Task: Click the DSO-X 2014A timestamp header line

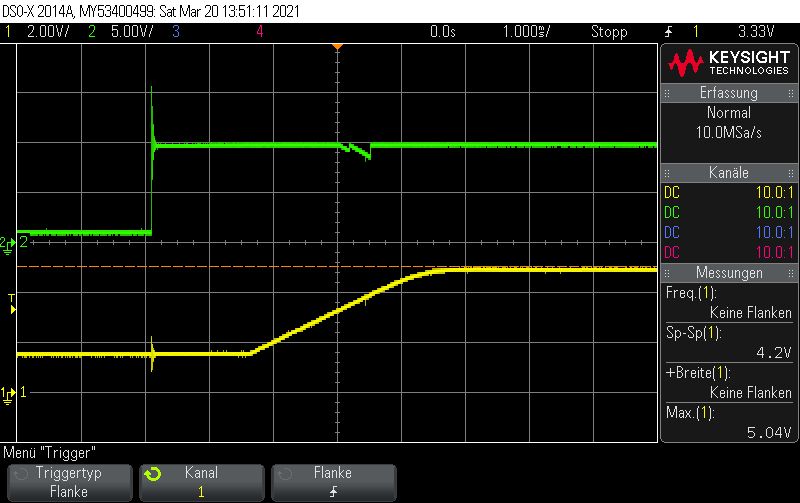Action: point(151,11)
